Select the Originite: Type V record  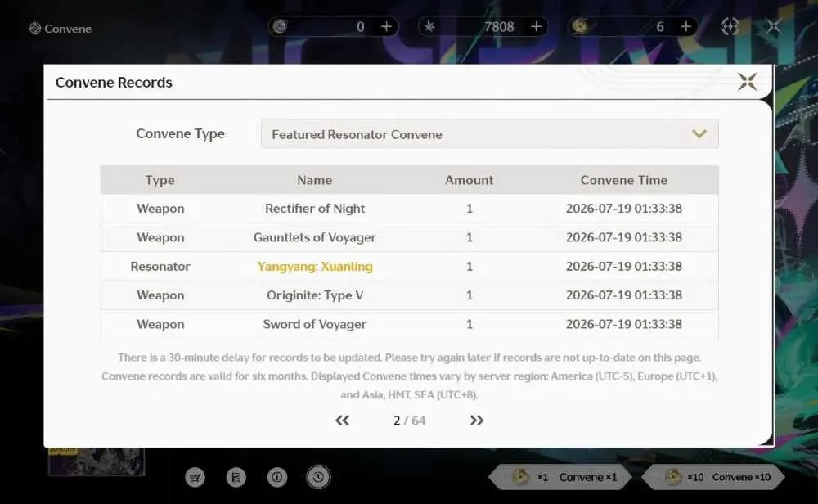(x=409, y=295)
